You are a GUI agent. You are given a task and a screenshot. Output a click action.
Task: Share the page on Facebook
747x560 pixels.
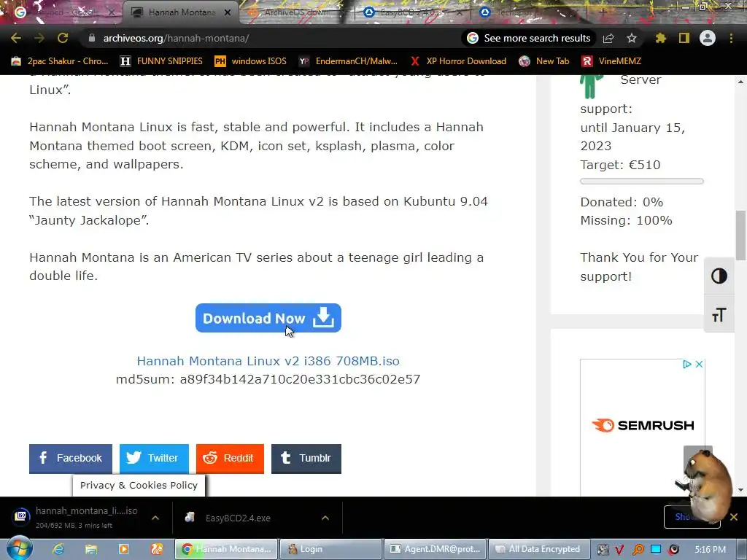pos(71,459)
